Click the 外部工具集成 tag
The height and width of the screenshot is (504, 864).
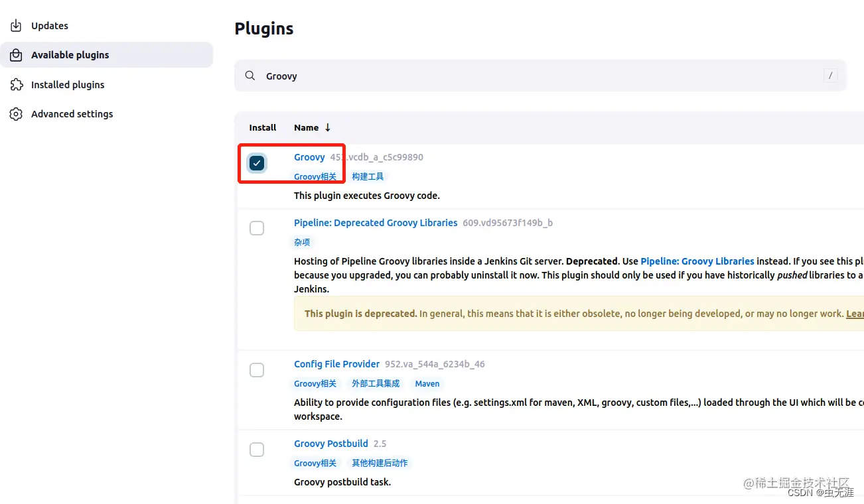pyautogui.click(x=376, y=383)
